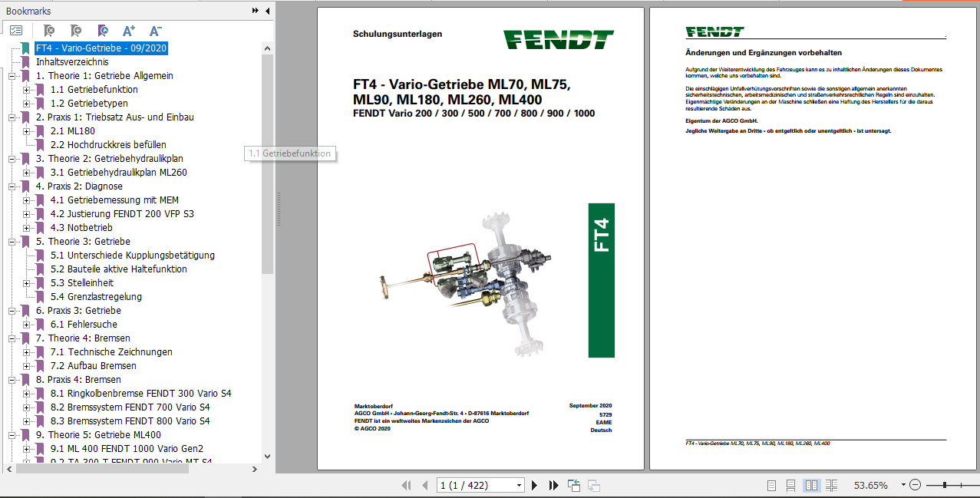Click the 'Bookmarks' panel title
The image size is (980, 498).
pyautogui.click(x=28, y=11)
